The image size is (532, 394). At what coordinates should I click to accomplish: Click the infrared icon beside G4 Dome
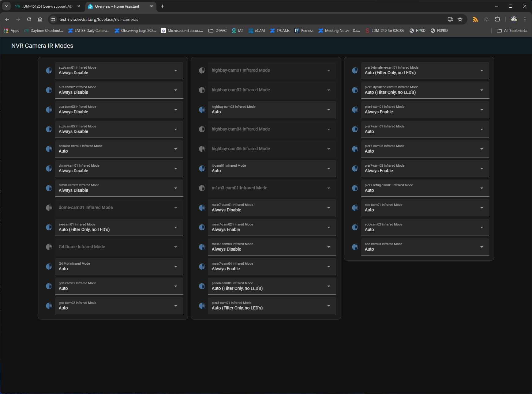tap(49, 247)
